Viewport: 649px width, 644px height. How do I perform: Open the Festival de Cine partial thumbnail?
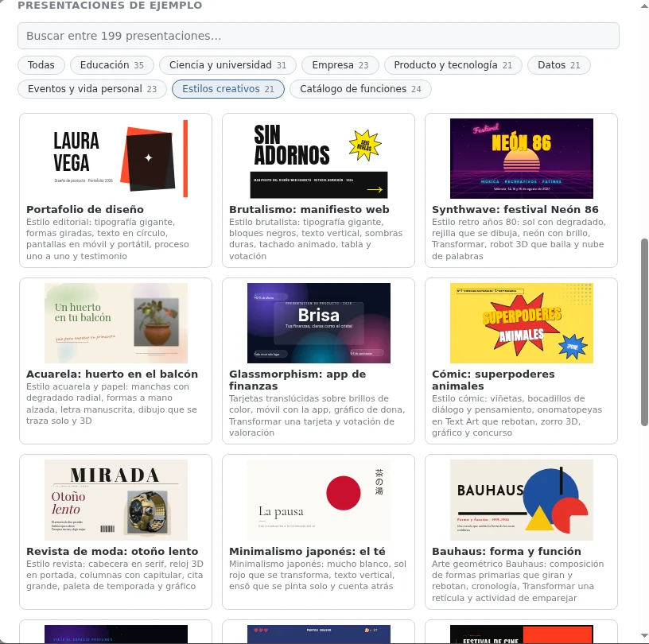click(522, 634)
